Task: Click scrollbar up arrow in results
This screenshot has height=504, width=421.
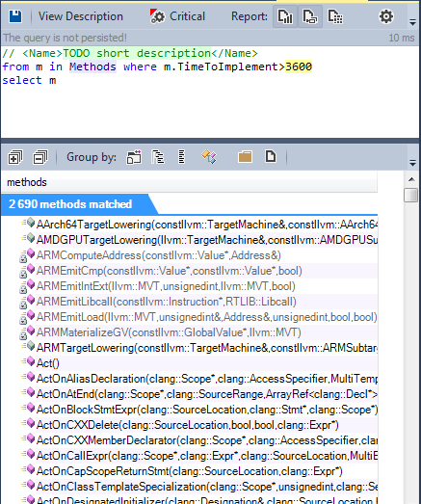Action: click(411, 179)
